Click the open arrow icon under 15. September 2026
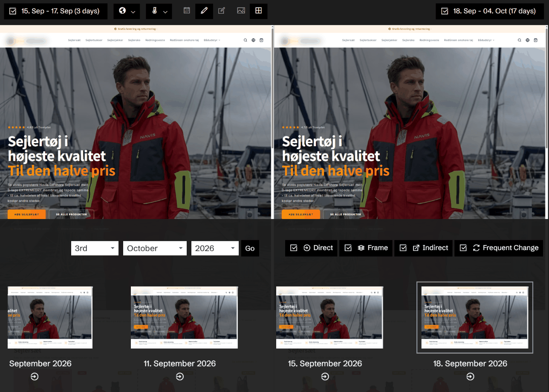 pyautogui.click(x=325, y=377)
